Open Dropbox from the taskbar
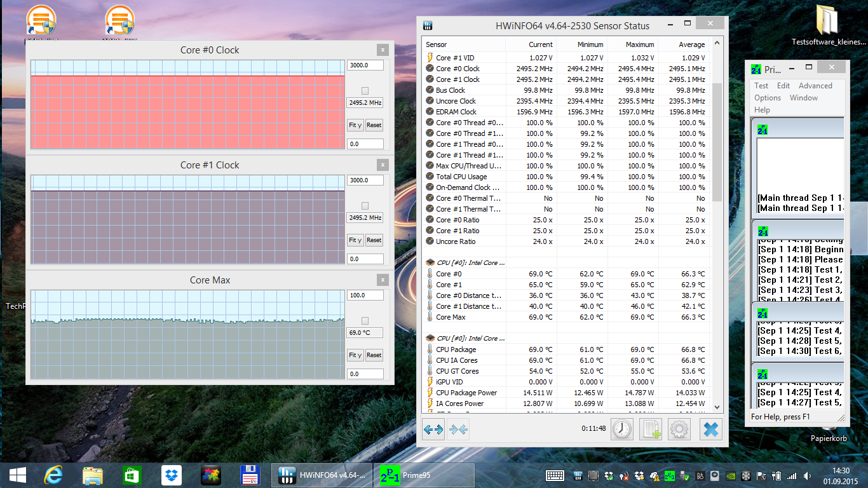 (171, 475)
